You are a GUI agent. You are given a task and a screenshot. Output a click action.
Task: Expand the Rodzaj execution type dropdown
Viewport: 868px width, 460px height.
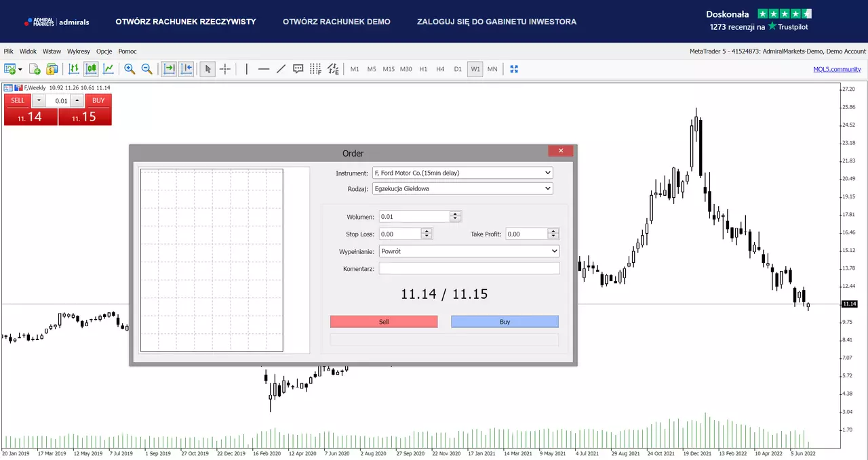[462, 188]
